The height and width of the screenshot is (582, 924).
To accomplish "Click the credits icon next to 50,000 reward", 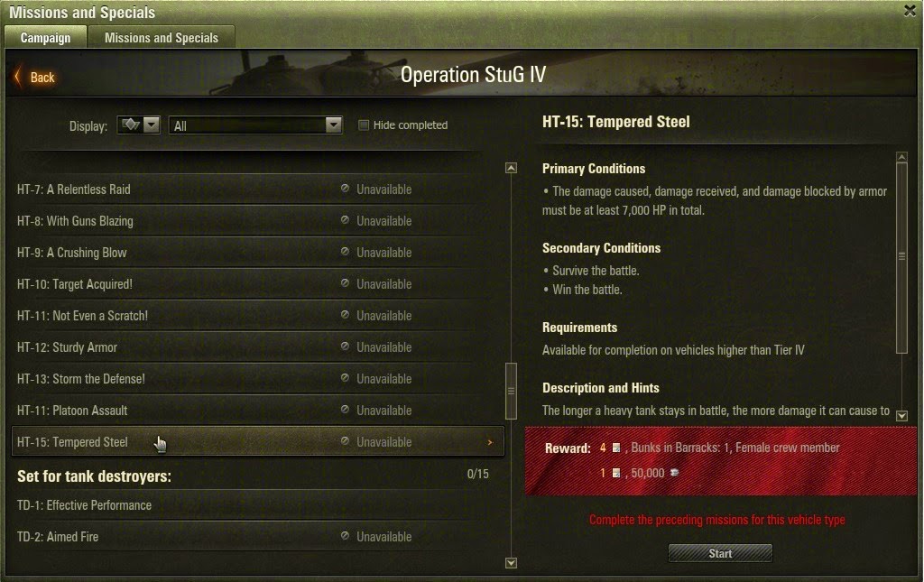I will tap(674, 473).
